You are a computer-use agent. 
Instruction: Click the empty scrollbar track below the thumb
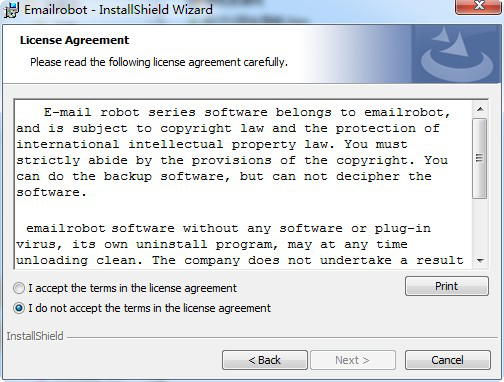[x=480, y=226]
